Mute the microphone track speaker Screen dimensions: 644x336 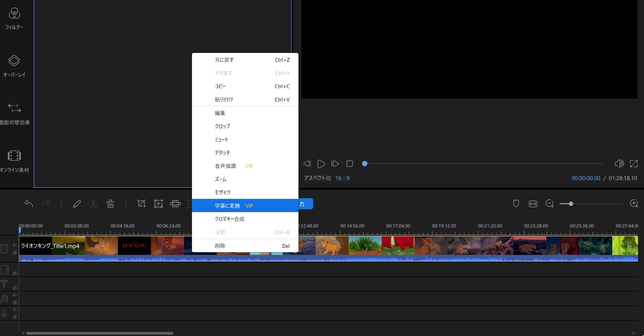point(14,309)
